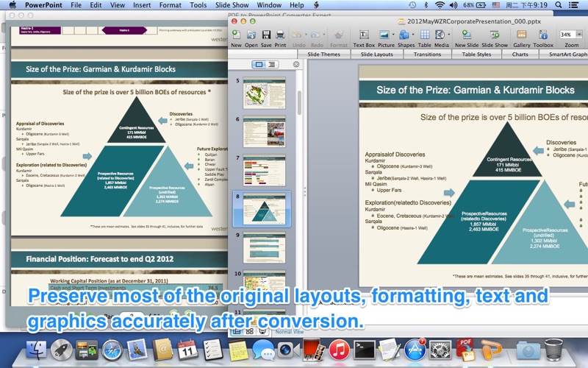Click the slide pane vertical scrollbar
Screen dimensions: 588x368
pyautogui.click(x=299, y=102)
